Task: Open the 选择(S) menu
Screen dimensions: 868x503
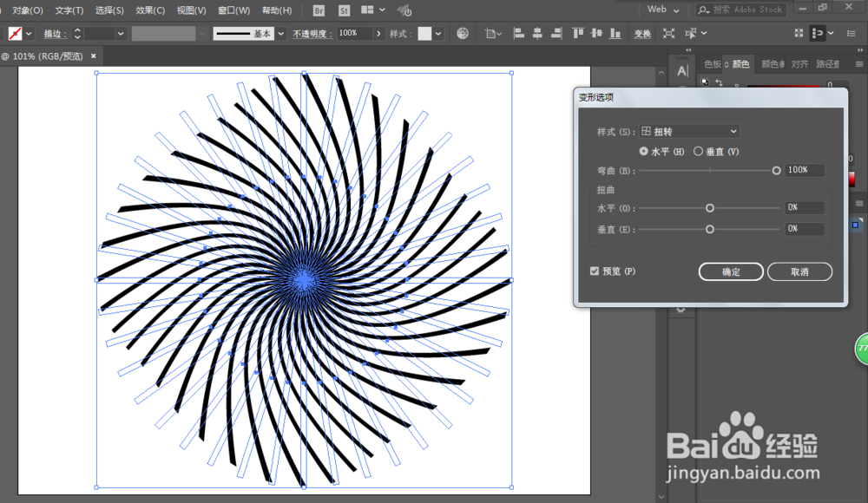Action: [109, 10]
